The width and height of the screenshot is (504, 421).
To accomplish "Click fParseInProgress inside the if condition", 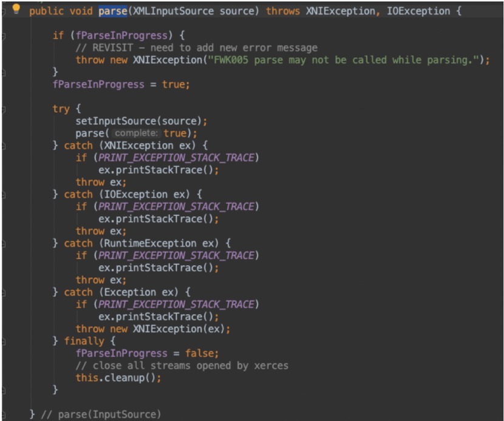I will click(x=121, y=35).
